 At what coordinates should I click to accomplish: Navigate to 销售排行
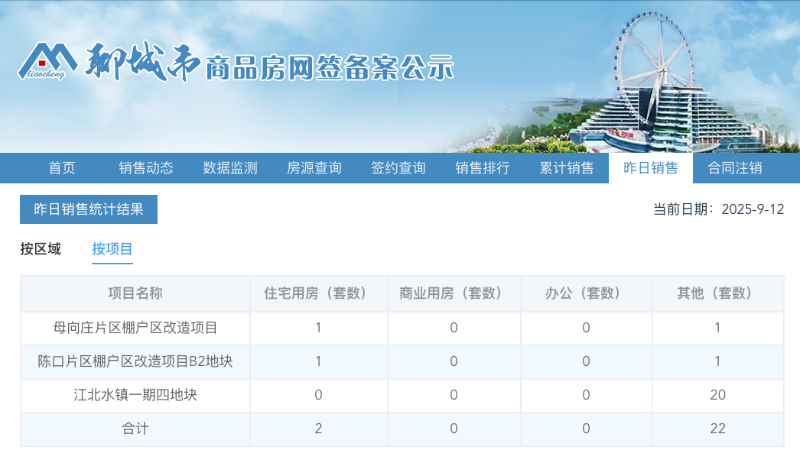pyautogui.click(x=482, y=168)
